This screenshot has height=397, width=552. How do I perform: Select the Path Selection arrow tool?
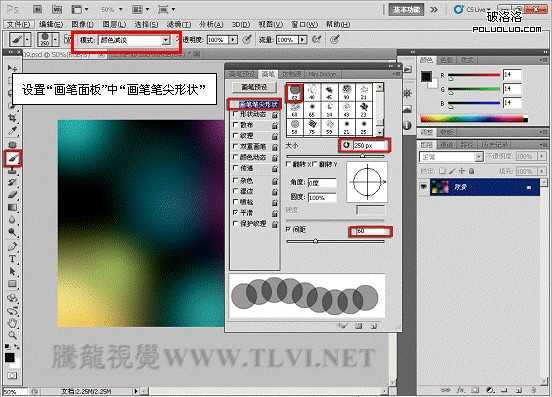pyautogui.click(x=13, y=271)
